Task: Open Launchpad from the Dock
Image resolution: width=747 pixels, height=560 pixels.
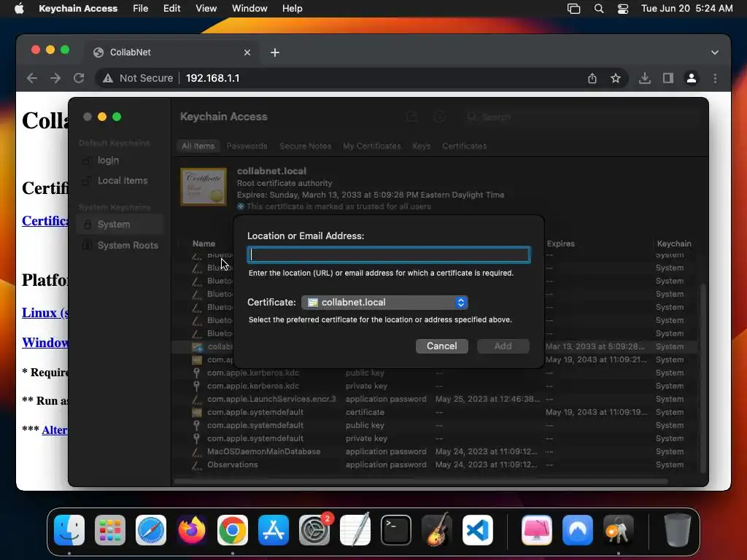Action: coord(110,530)
